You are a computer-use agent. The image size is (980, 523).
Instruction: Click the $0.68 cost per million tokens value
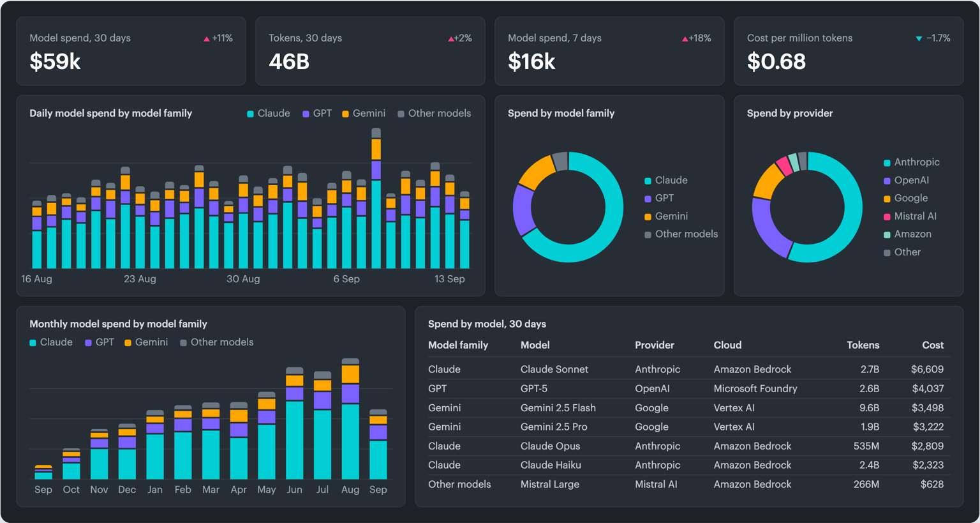click(x=776, y=62)
